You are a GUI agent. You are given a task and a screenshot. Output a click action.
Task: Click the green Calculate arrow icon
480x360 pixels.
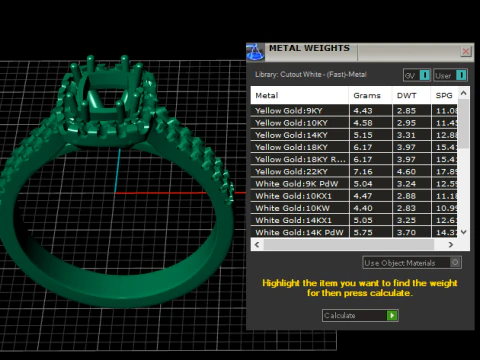[392, 315]
